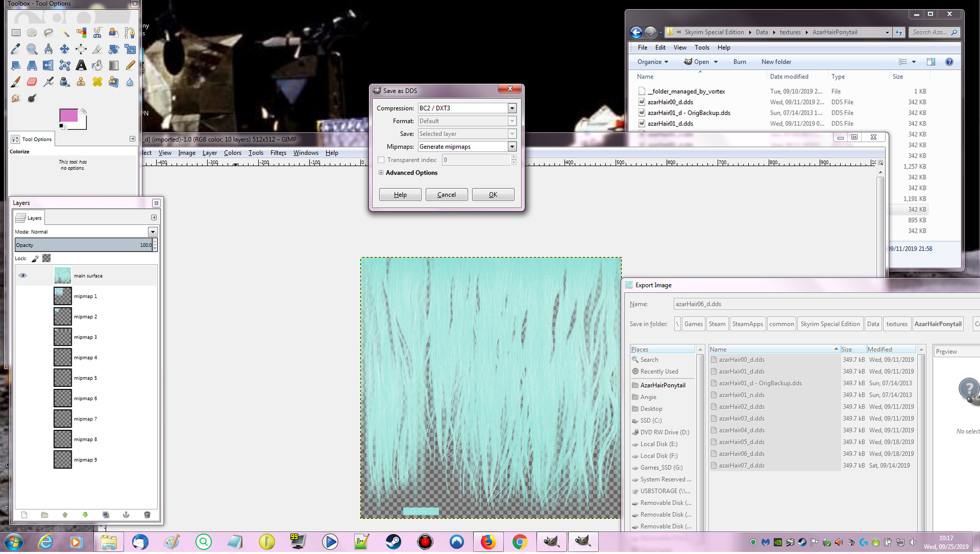Image resolution: width=980 pixels, height=554 pixels.
Task: Select the Text tool
Action: point(81,66)
